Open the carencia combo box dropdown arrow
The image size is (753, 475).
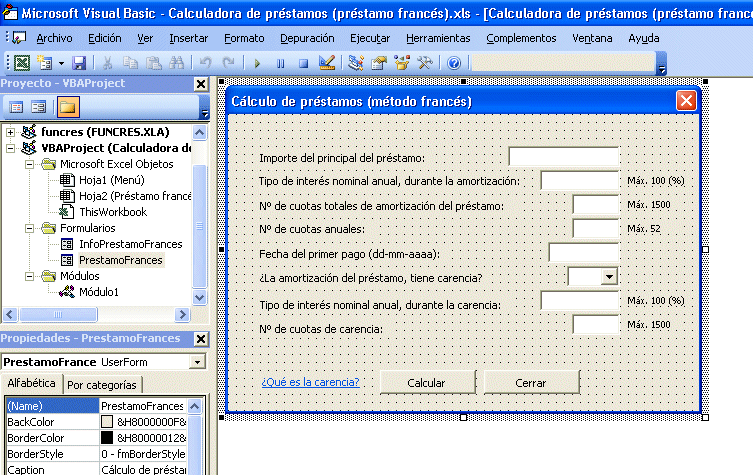click(x=609, y=277)
